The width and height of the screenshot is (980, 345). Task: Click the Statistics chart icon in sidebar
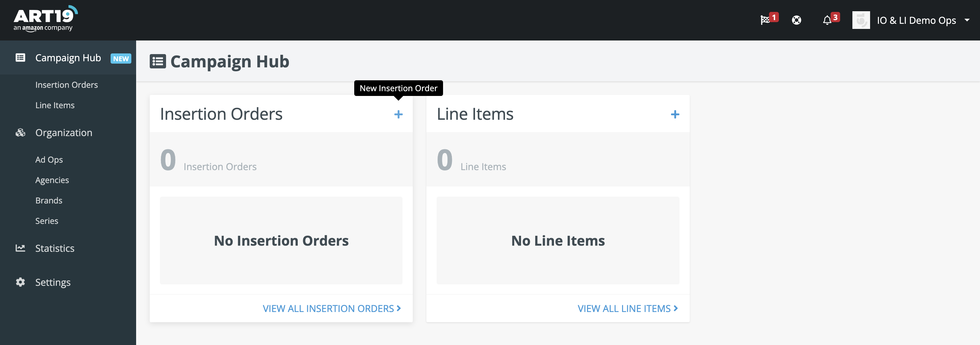(x=20, y=248)
